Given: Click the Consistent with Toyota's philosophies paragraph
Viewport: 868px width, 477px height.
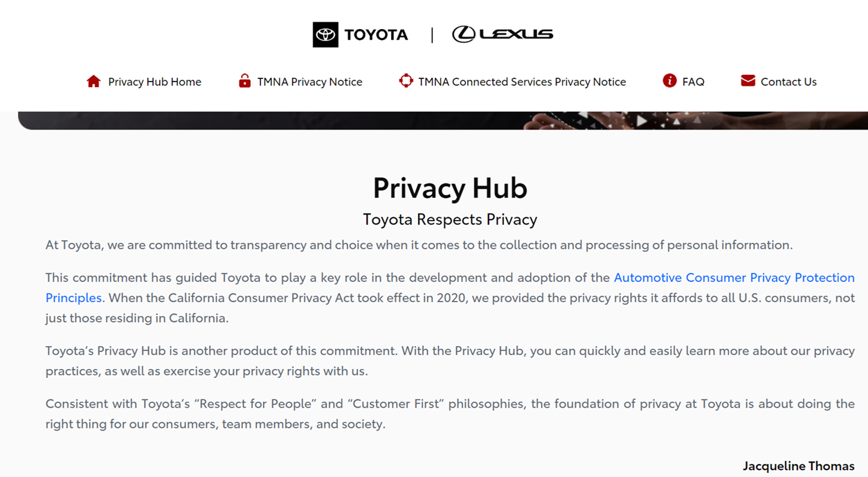Looking at the screenshot, I should 450,413.
